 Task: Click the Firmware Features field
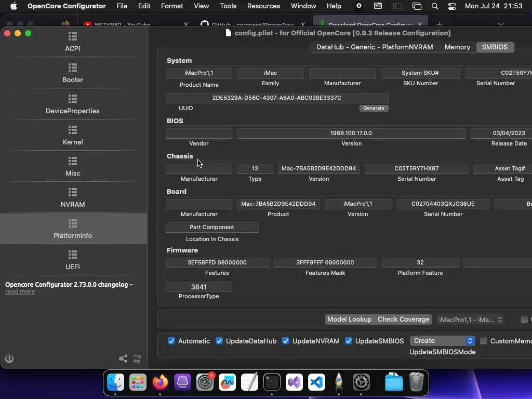[217, 262]
